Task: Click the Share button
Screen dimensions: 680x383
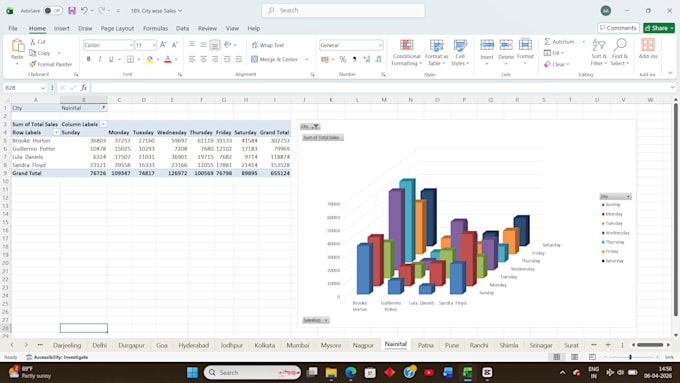Action: coord(659,28)
